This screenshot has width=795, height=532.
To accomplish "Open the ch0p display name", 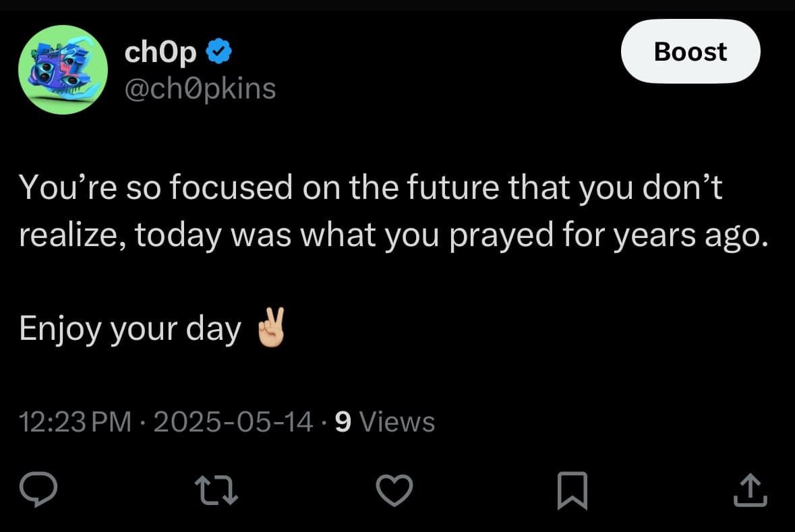I will [160, 53].
